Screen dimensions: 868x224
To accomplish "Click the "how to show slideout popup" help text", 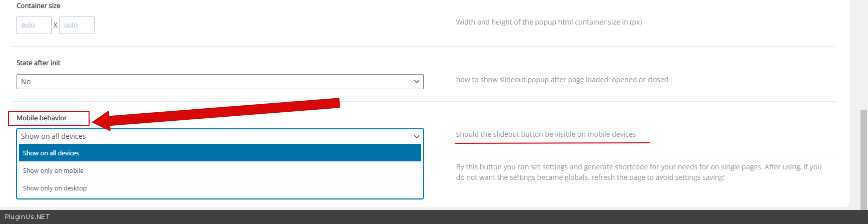I will [x=562, y=80].
